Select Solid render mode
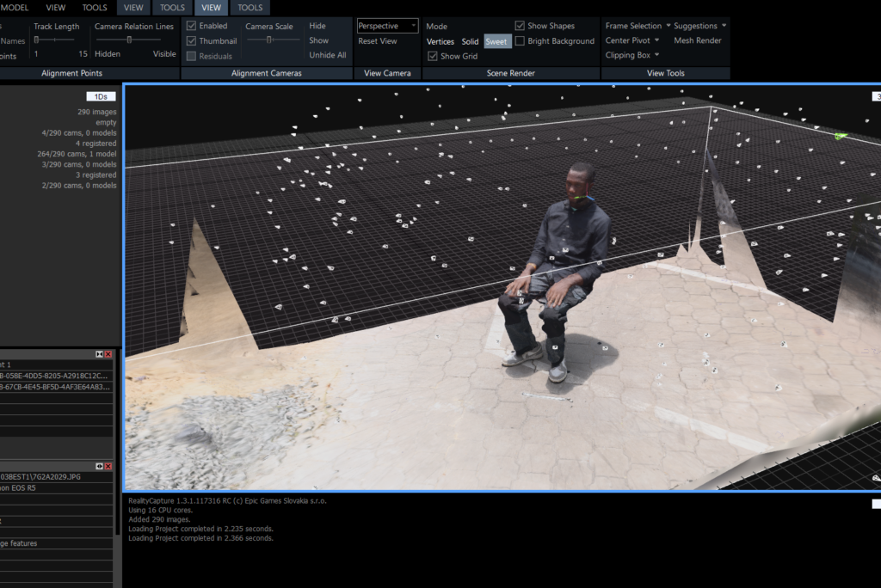This screenshot has width=881, height=588. pos(470,41)
